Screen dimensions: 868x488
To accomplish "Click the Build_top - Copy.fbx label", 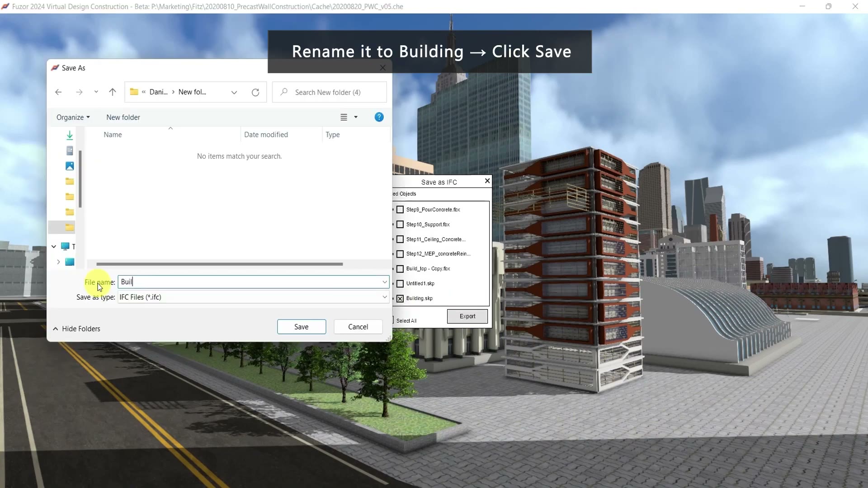I will 428,269.
